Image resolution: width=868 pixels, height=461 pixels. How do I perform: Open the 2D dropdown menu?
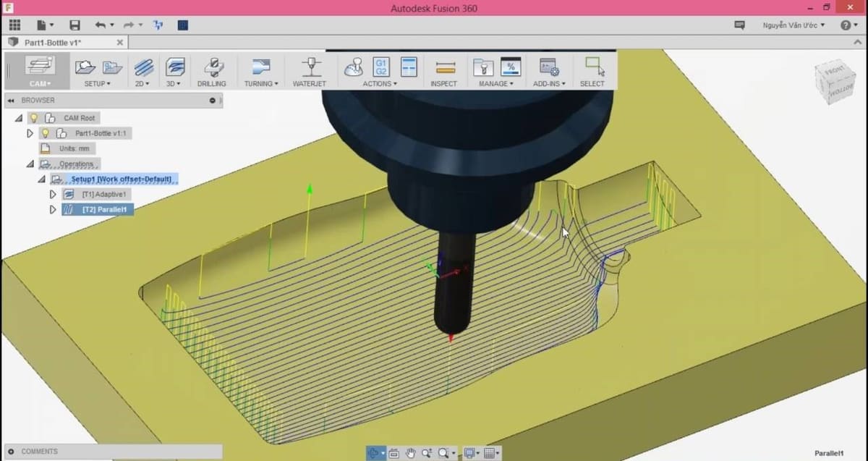click(142, 84)
